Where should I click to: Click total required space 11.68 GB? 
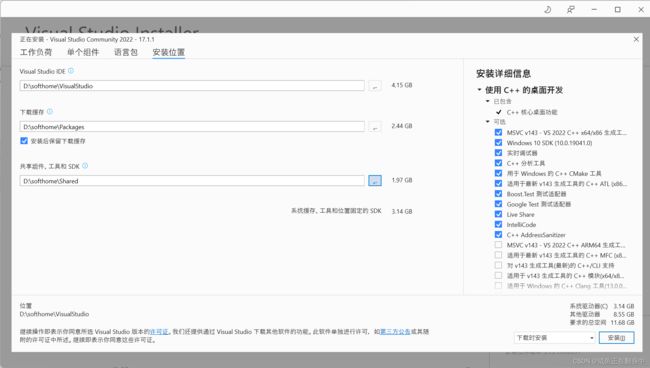click(622, 322)
